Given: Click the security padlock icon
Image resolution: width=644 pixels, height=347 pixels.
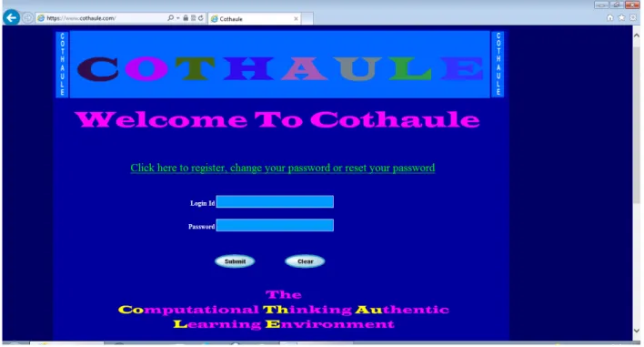Looking at the screenshot, I should coord(186,18).
